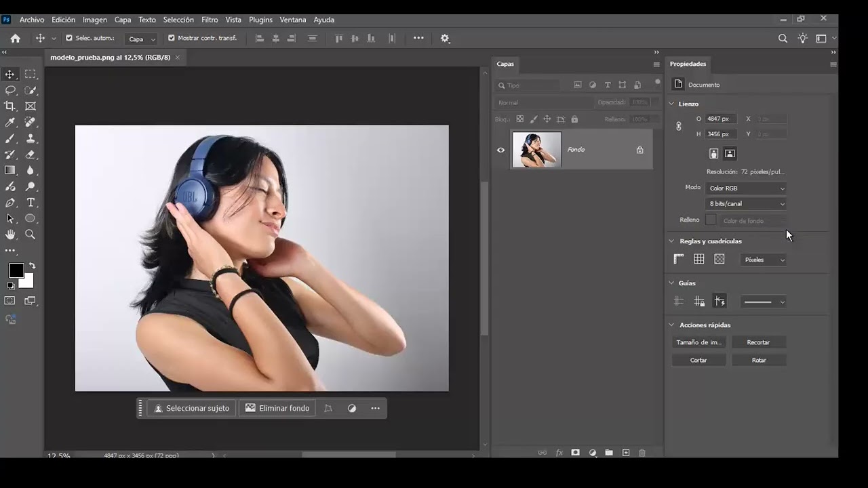Image resolution: width=868 pixels, height=488 pixels.
Task: Select the Lasso tool
Action: click(x=10, y=90)
